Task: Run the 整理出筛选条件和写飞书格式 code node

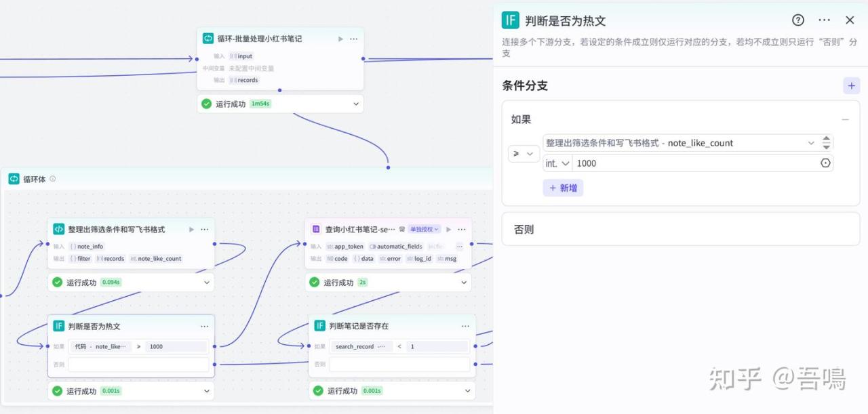Action: click(191, 230)
